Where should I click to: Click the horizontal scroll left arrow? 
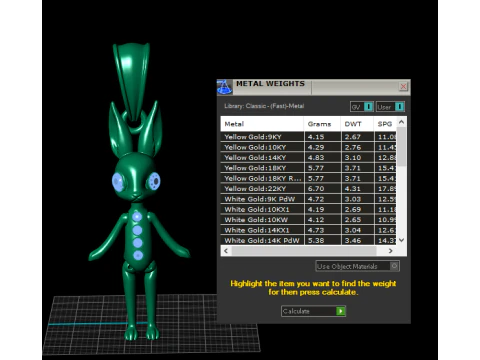click(x=226, y=251)
